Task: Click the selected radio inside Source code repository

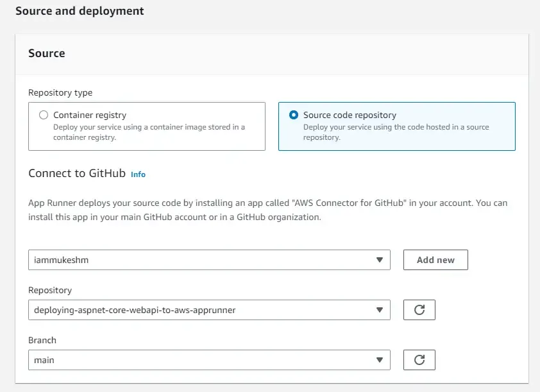Action: 295,115
